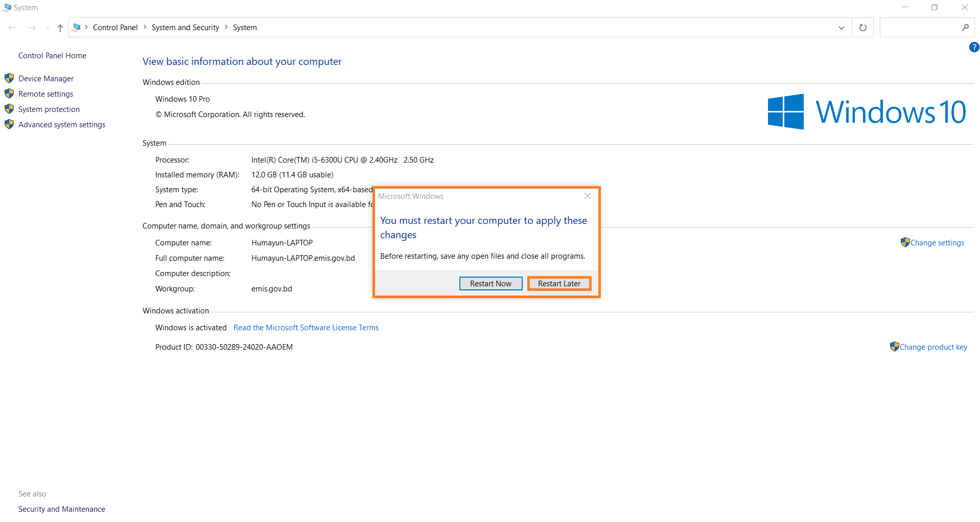Click the shield icon beside Remote settings
The image size is (980, 522).
[9, 94]
